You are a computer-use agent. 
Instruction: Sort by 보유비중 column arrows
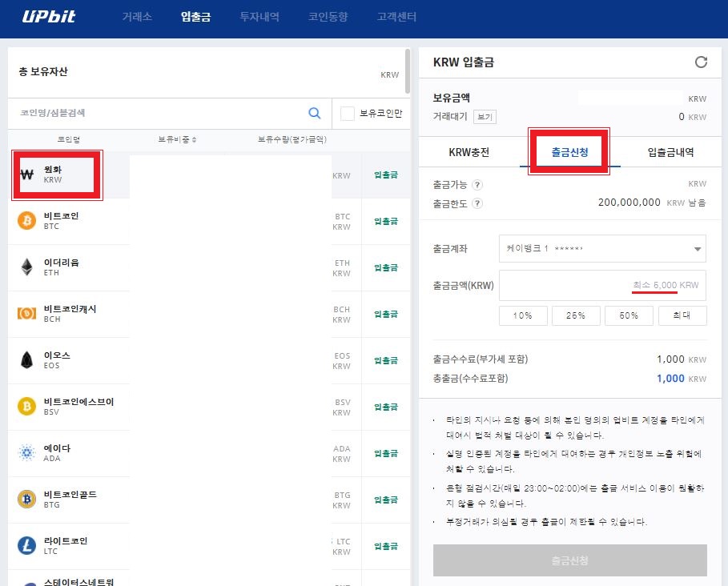(x=194, y=139)
